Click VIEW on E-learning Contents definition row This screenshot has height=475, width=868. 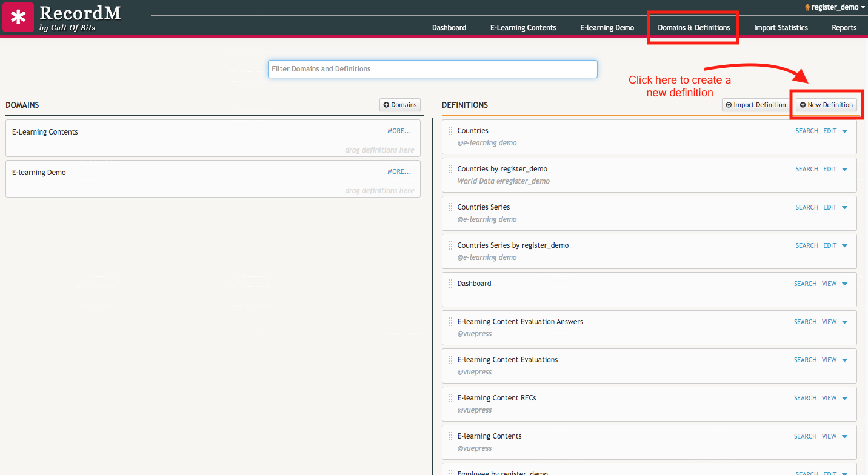tap(829, 436)
